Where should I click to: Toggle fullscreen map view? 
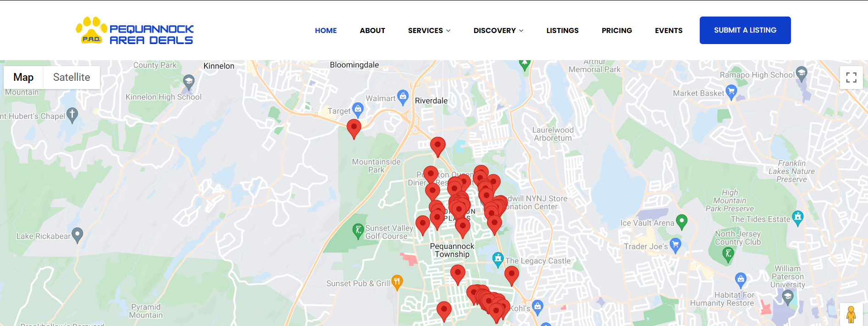click(x=851, y=78)
